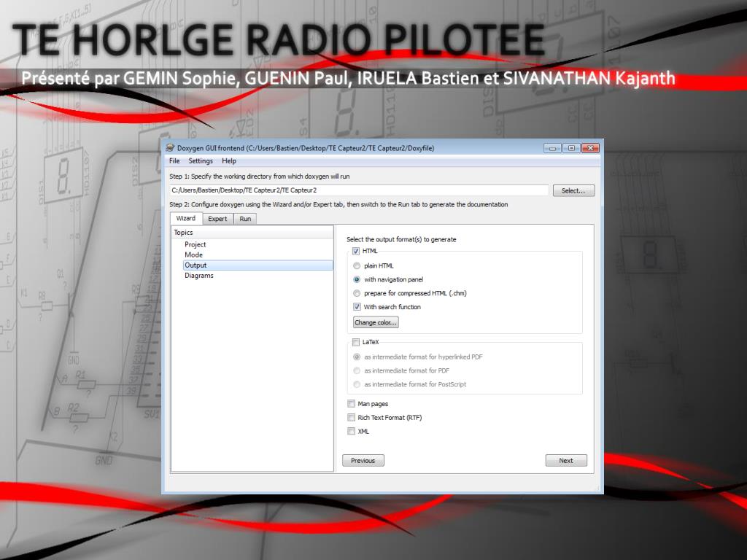Click the Doxygen GUI frontend title text
Screen dimensions: 747x560
tap(306, 148)
